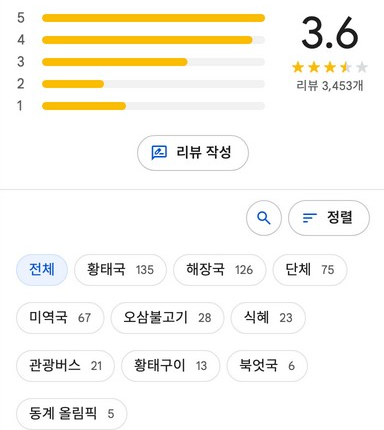384x430 pixels.
Task: Click the 1-star rating bar
Action: point(153,106)
